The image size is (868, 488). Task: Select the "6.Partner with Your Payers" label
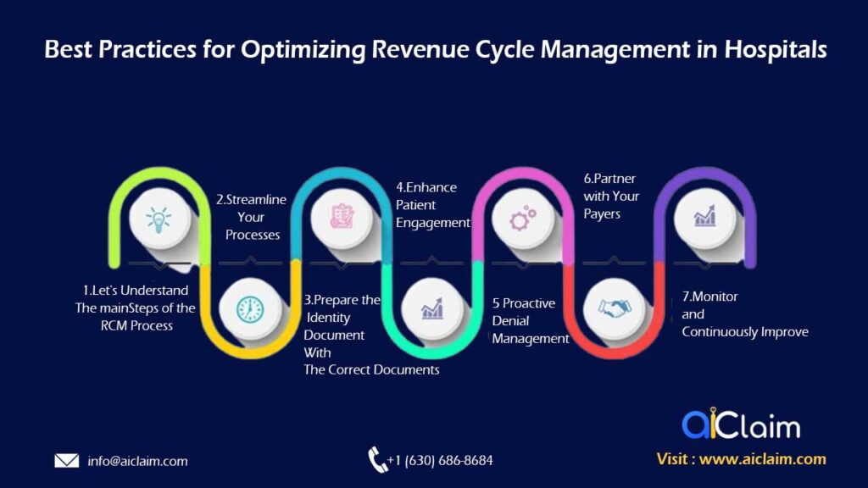tap(611, 196)
